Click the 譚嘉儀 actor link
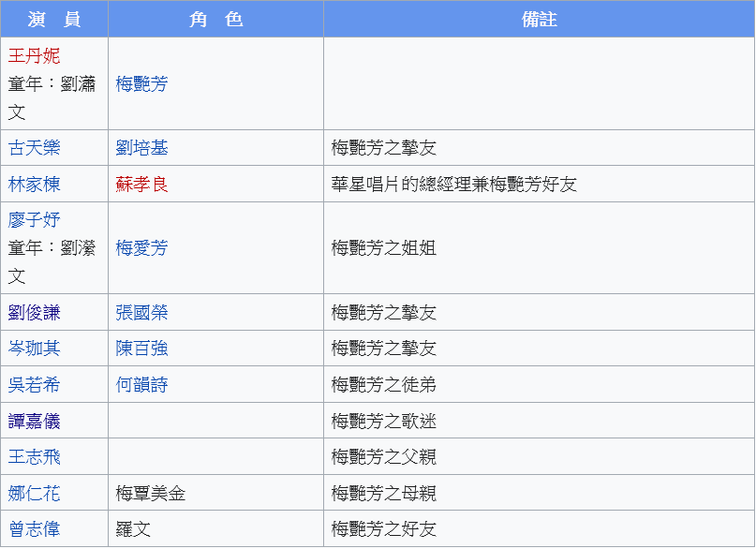The width and height of the screenshot is (756, 549). [x=35, y=422]
